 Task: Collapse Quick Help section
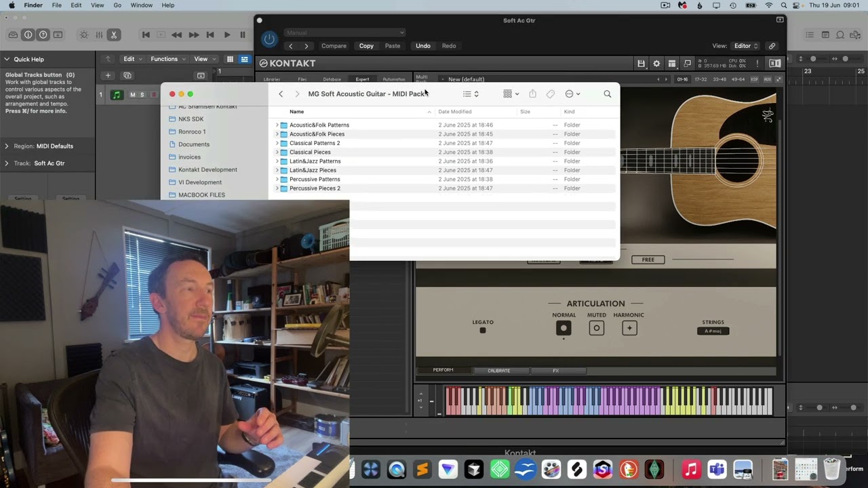pyautogui.click(x=7, y=59)
